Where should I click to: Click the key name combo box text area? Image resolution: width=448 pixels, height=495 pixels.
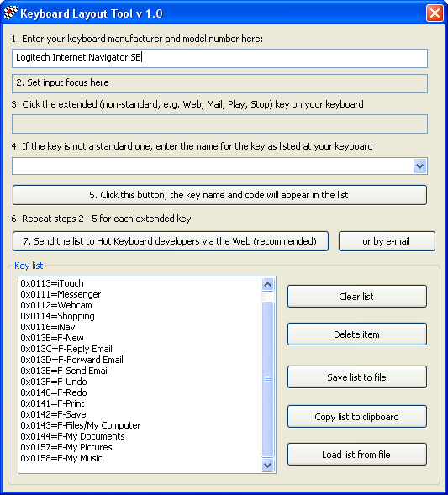pos(213,166)
